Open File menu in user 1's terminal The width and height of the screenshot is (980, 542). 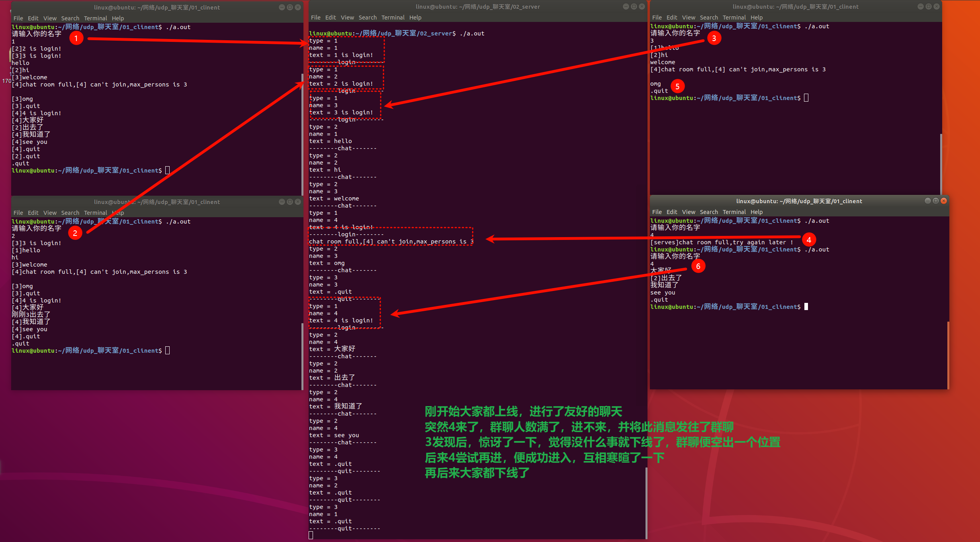[18, 18]
